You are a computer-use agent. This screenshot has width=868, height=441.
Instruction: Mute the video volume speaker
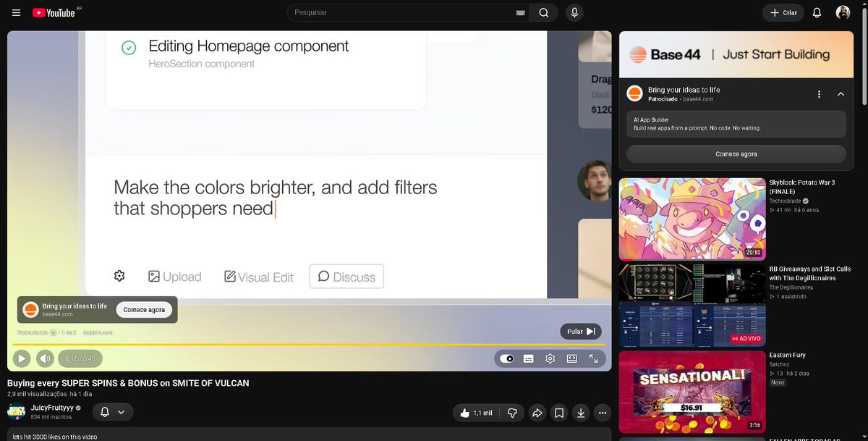[x=45, y=358]
